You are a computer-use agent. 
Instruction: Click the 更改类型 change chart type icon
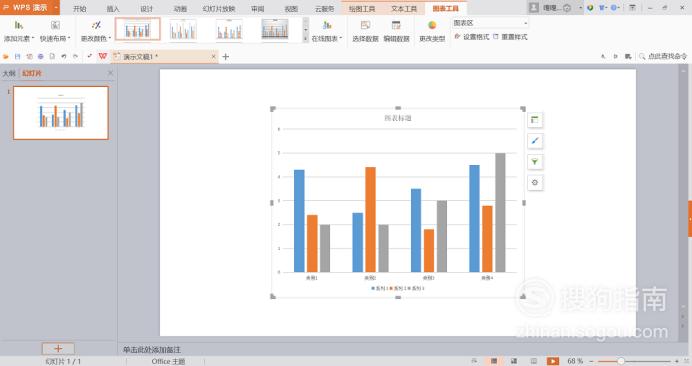click(432, 30)
